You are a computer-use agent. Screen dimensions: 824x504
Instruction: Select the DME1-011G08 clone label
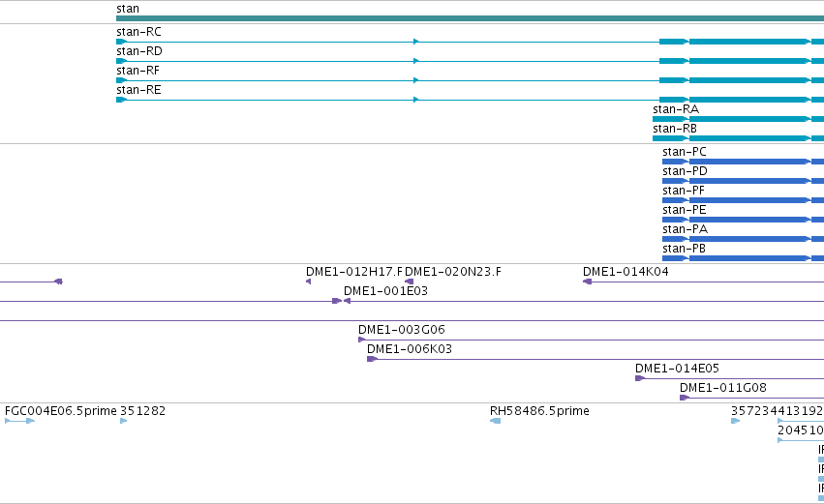(723, 388)
